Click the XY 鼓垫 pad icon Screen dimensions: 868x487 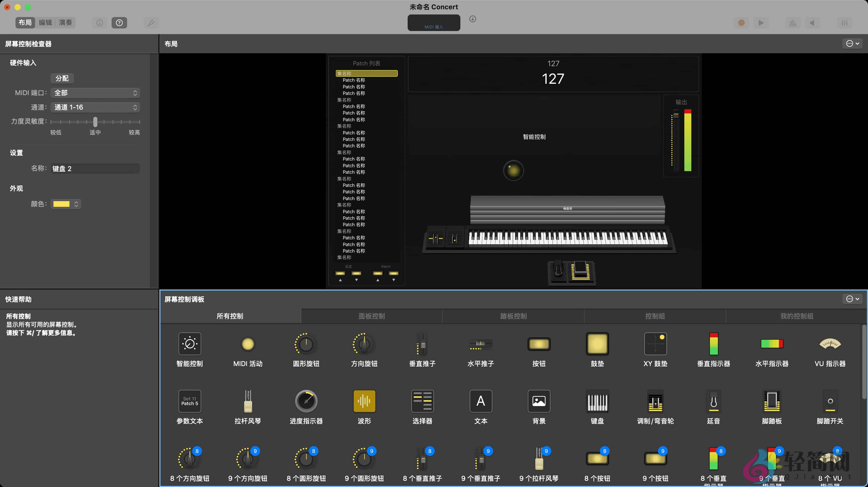click(655, 344)
